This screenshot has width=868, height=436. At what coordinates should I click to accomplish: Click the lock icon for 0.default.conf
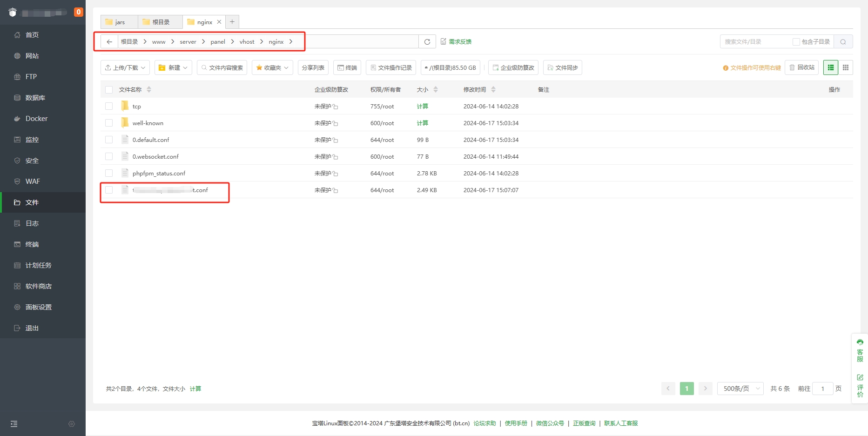point(336,140)
